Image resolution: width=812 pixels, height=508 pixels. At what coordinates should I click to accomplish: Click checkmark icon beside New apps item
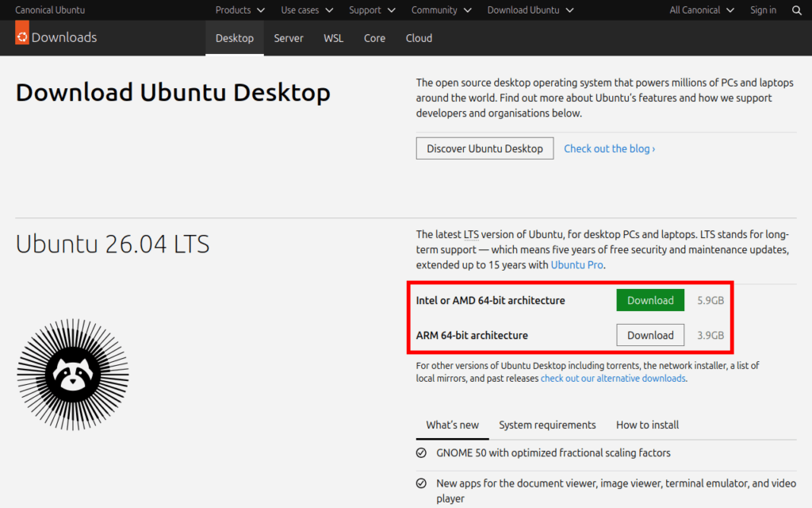422,483
